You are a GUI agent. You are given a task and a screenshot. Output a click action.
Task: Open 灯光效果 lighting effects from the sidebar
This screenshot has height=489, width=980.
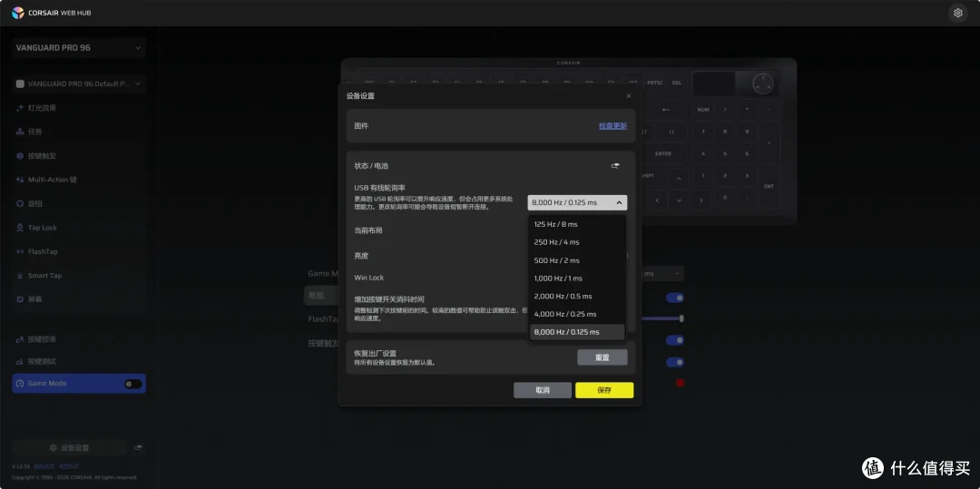(79, 108)
